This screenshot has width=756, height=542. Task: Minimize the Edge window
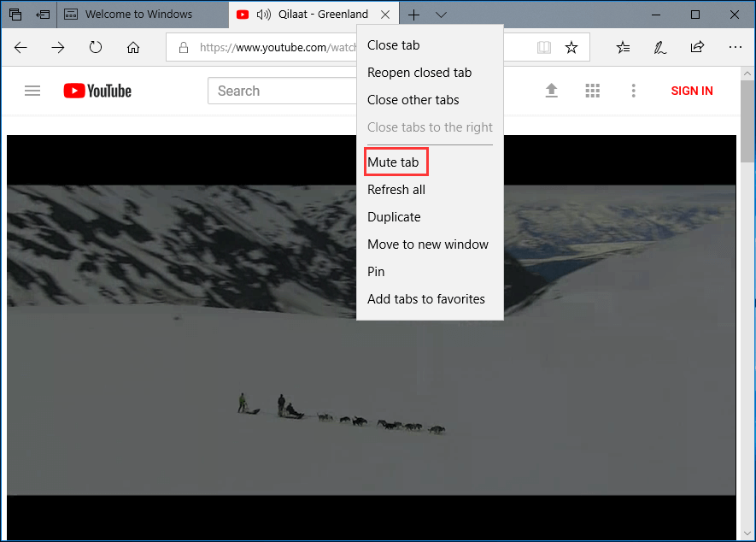coord(656,15)
